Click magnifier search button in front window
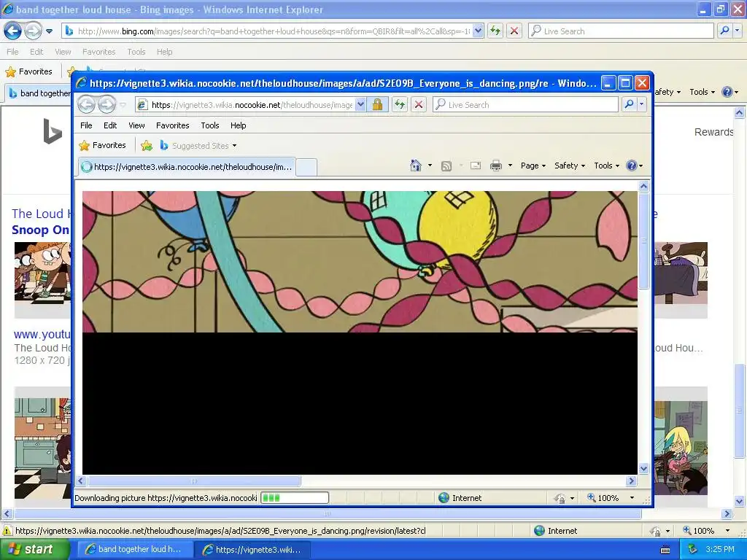The width and height of the screenshot is (747, 560). (x=630, y=104)
